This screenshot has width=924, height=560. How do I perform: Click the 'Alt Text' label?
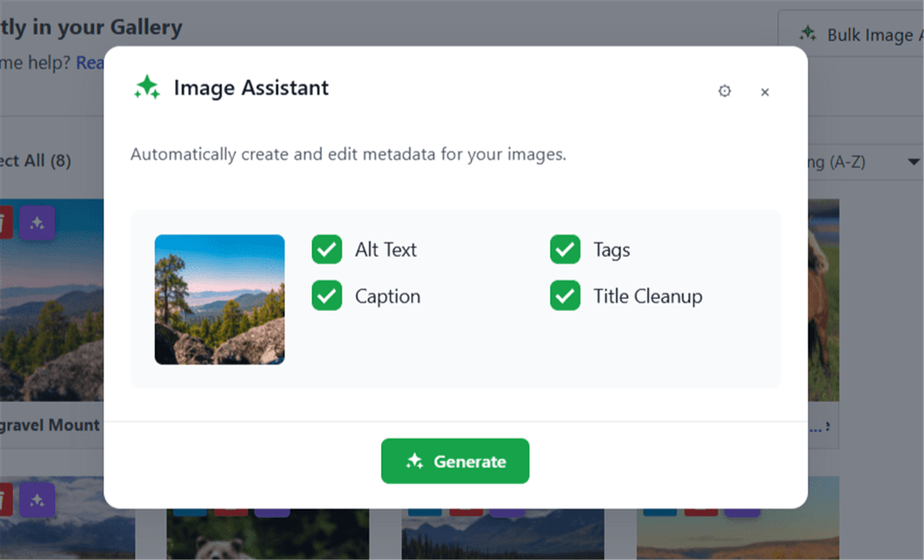click(386, 249)
